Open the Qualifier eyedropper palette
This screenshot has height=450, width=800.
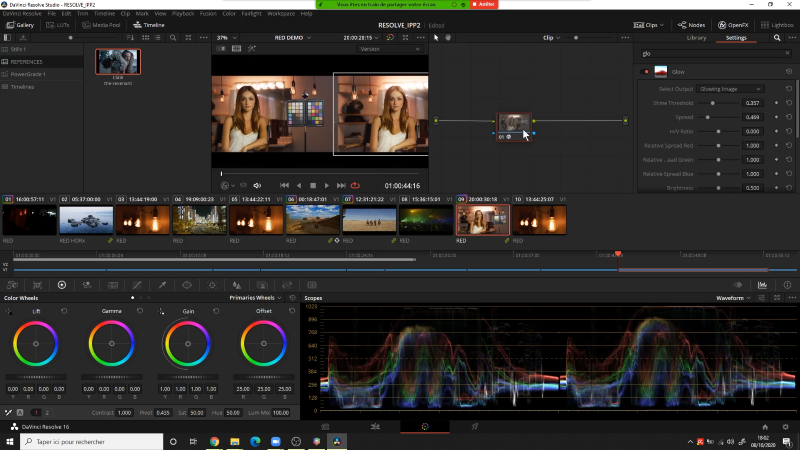tap(162, 285)
